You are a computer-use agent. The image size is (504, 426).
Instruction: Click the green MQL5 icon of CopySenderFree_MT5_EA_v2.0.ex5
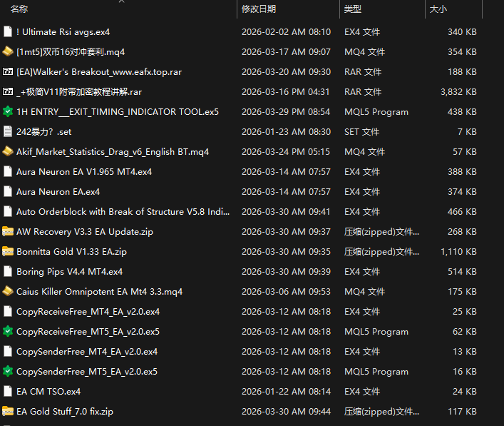[8, 371]
